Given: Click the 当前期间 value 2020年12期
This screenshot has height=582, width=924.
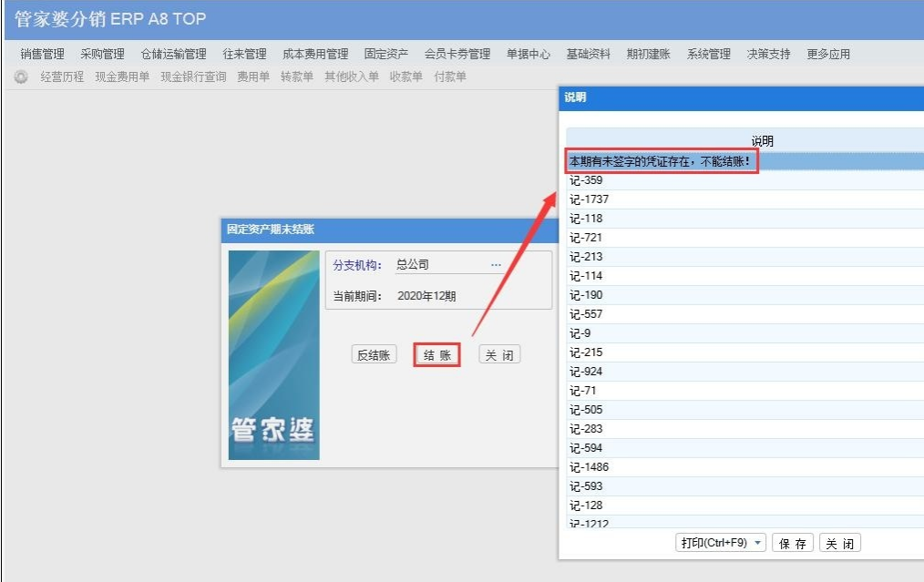Looking at the screenshot, I should pyautogui.click(x=426, y=296).
